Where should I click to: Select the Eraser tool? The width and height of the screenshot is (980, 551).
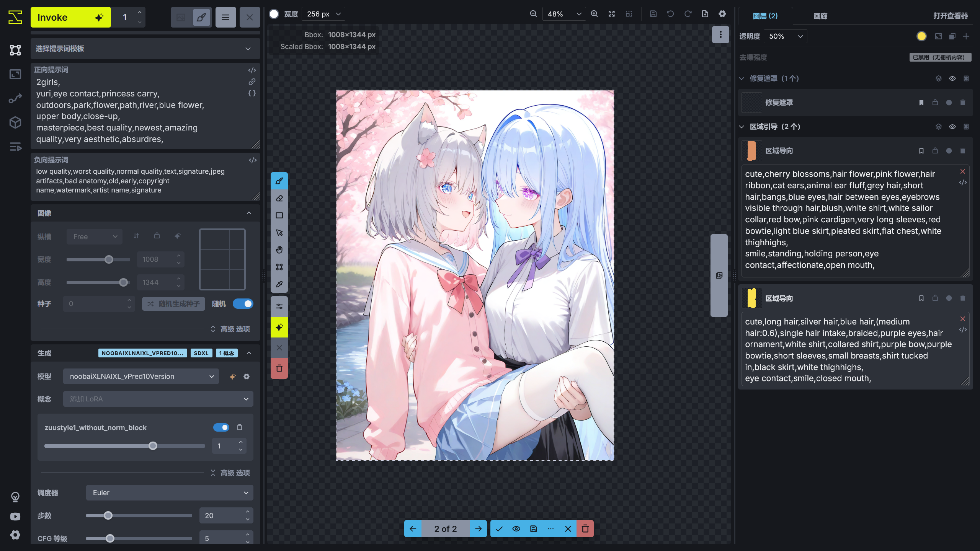(279, 198)
